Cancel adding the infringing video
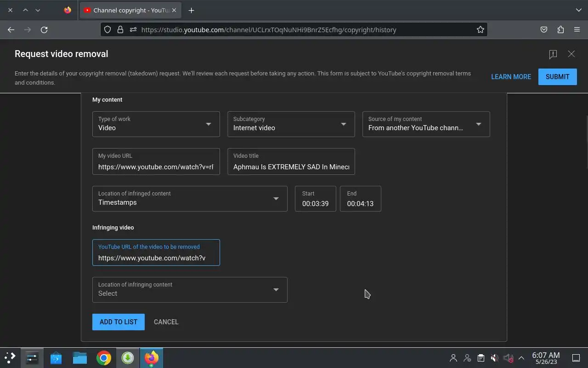Image resolution: width=588 pixels, height=368 pixels. click(166, 322)
